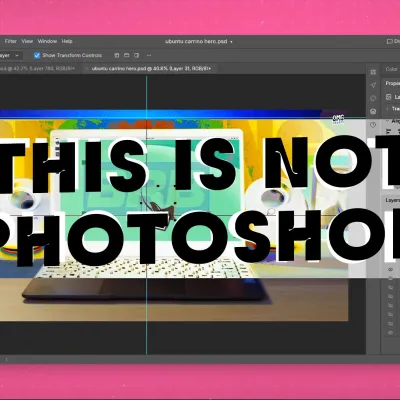Open title bar dropdown beside ubuntu carrino hero.psd
This screenshot has height=400, width=400.
tap(231, 42)
